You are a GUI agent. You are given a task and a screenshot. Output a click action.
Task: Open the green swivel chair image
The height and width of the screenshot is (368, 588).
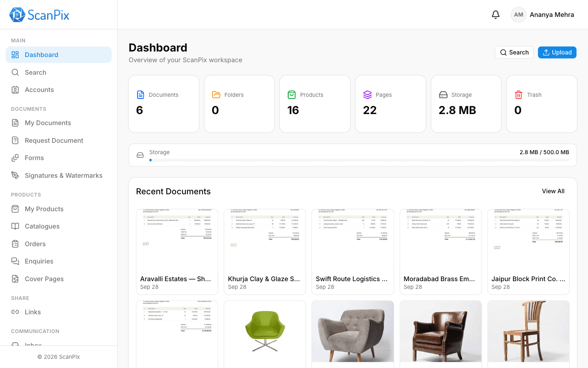click(x=265, y=331)
